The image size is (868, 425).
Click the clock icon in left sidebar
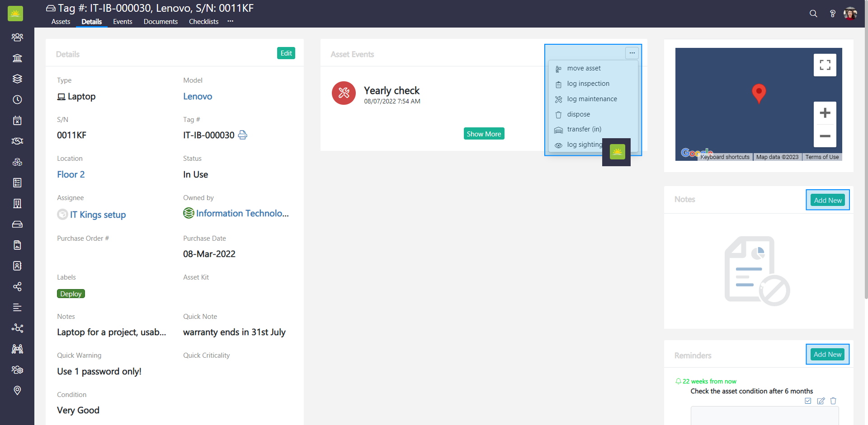(17, 100)
